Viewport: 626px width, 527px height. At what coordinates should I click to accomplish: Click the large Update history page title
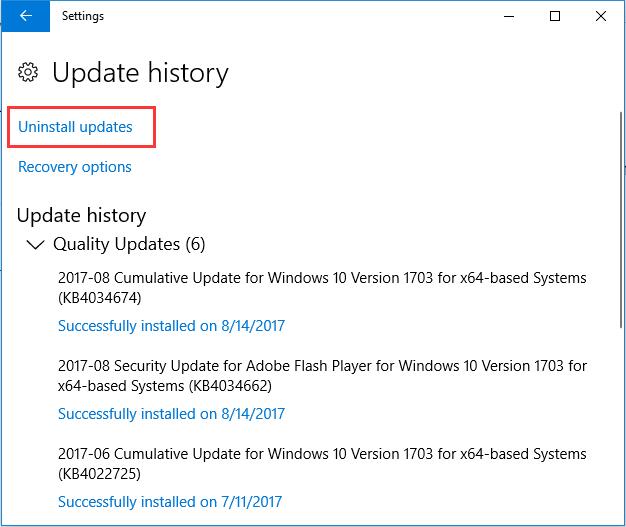coord(140,73)
